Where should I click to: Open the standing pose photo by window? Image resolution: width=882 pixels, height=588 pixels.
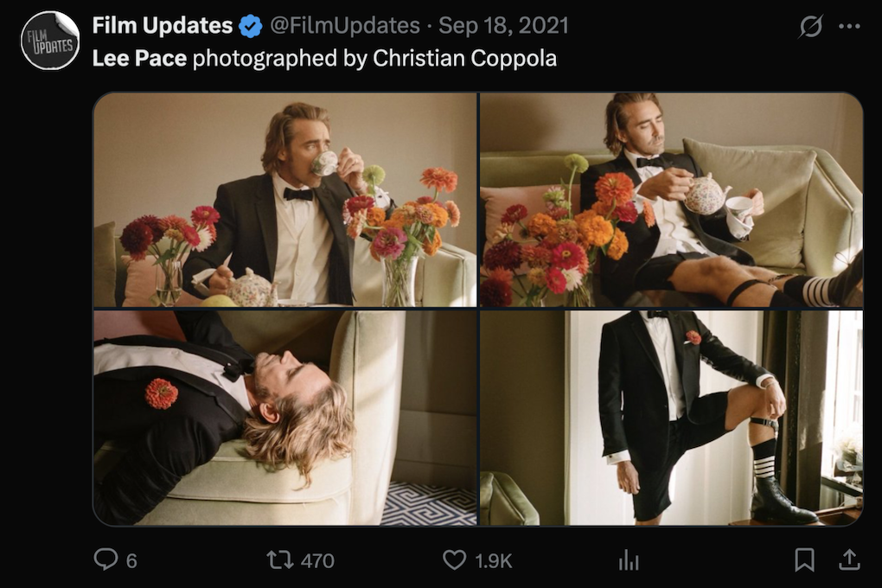tap(671, 419)
